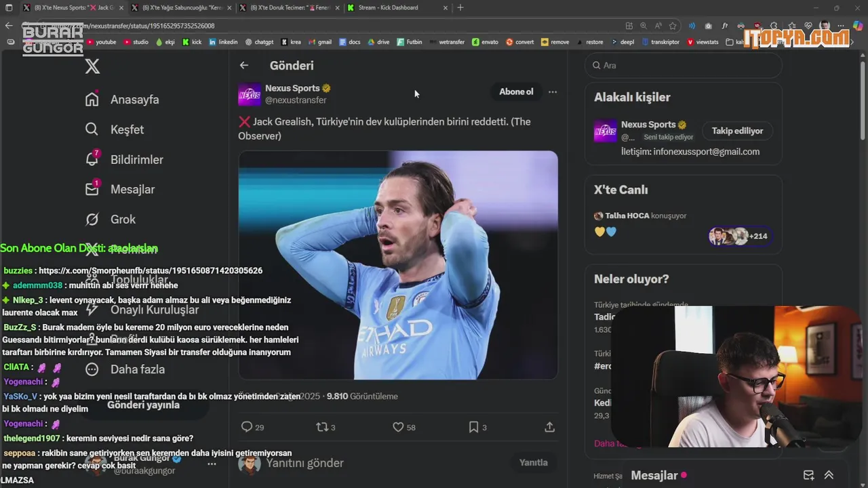The height and width of the screenshot is (488, 868).
Task: Favorite this page with star icon
Action: click(673, 26)
